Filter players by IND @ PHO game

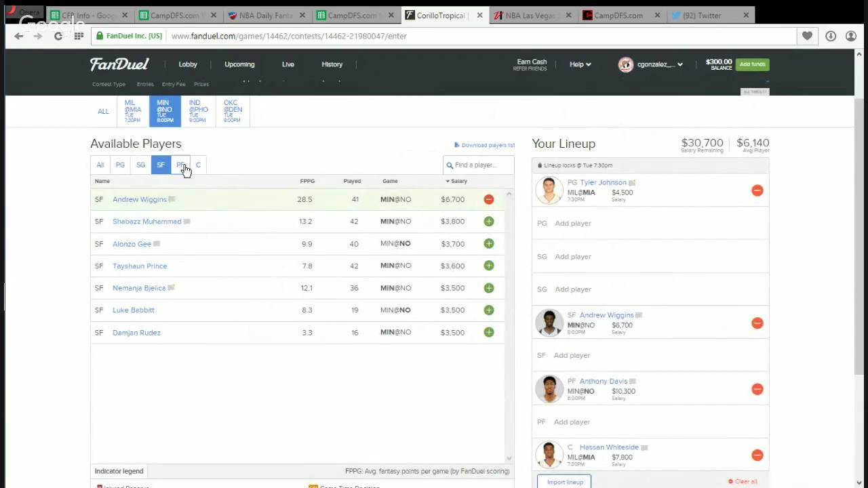(198, 111)
